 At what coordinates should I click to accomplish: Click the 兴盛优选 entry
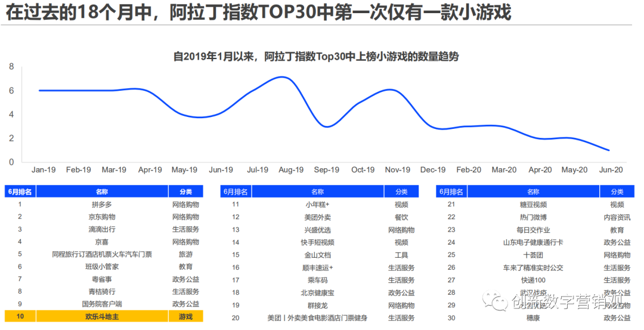click(x=317, y=230)
